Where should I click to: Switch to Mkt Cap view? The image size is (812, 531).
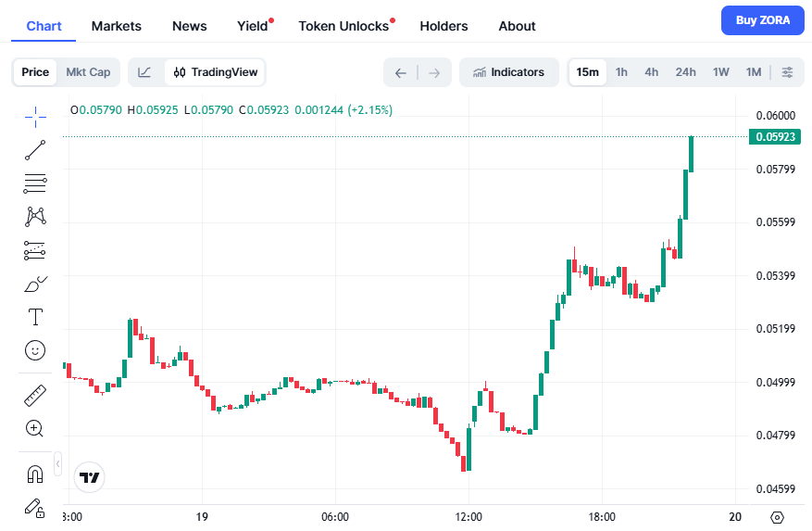88,72
